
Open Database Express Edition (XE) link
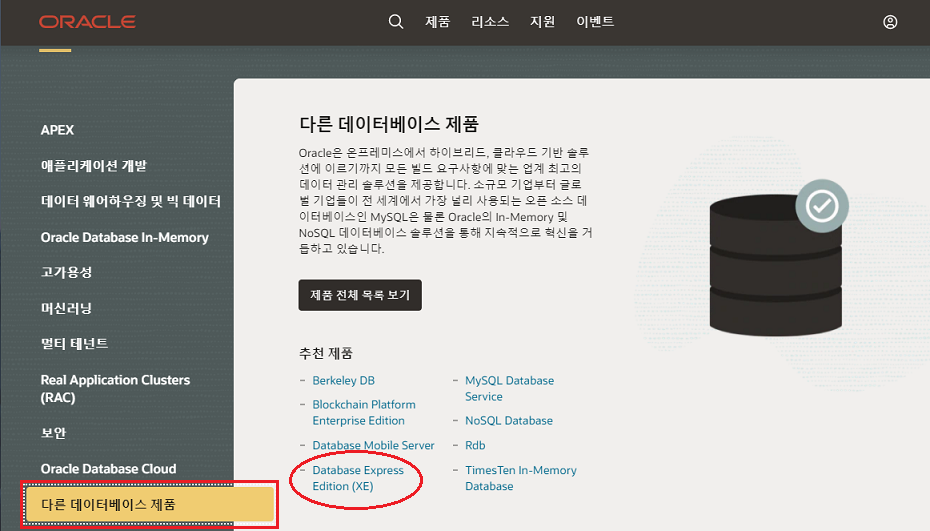(x=358, y=478)
